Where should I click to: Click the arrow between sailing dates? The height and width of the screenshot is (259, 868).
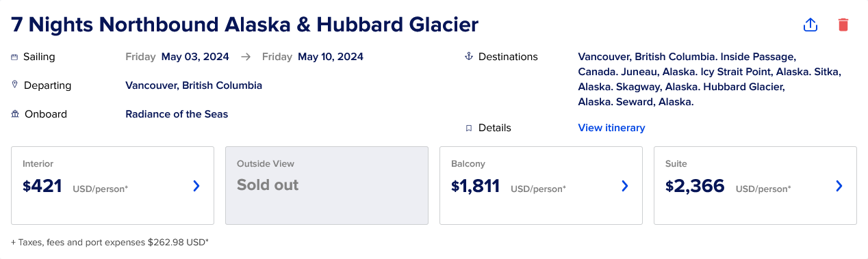point(246,57)
